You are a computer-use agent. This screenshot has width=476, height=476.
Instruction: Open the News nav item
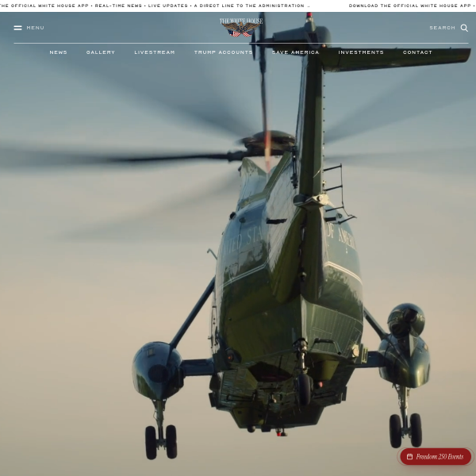(x=58, y=52)
